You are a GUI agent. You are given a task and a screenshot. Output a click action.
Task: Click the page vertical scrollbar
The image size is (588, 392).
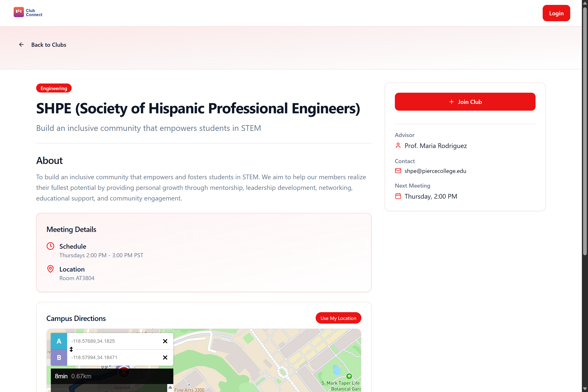585,130
